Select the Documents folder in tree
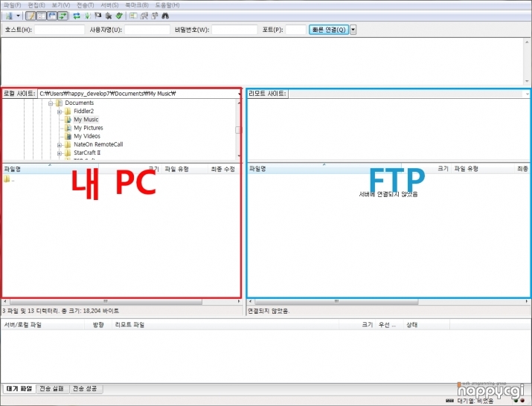The height and width of the screenshot is (406, 532). (x=80, y=103)
